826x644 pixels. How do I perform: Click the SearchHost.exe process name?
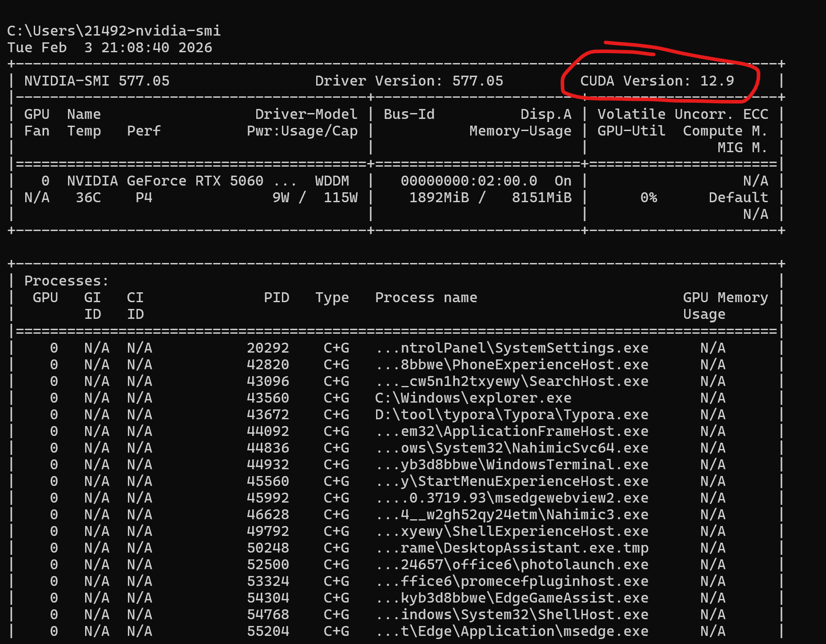click(512, 381)
